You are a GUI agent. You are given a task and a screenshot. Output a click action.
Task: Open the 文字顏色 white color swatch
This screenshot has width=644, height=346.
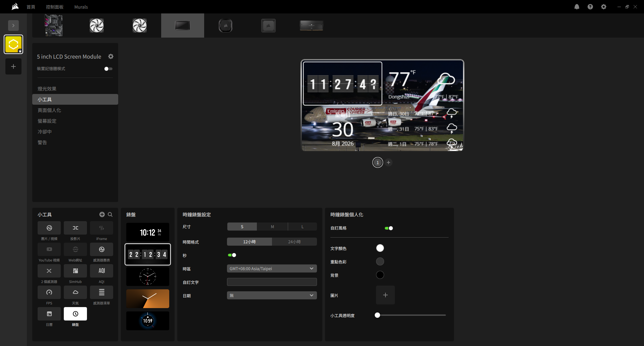380,248
